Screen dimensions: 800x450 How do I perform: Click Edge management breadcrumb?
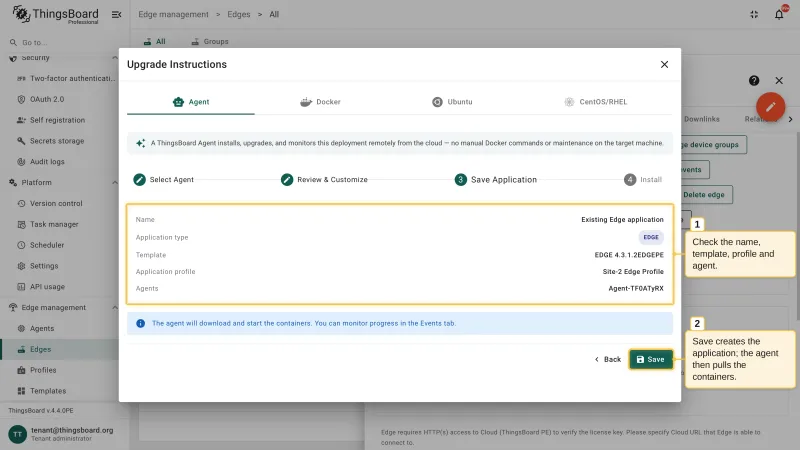click(x=173, y=14)
